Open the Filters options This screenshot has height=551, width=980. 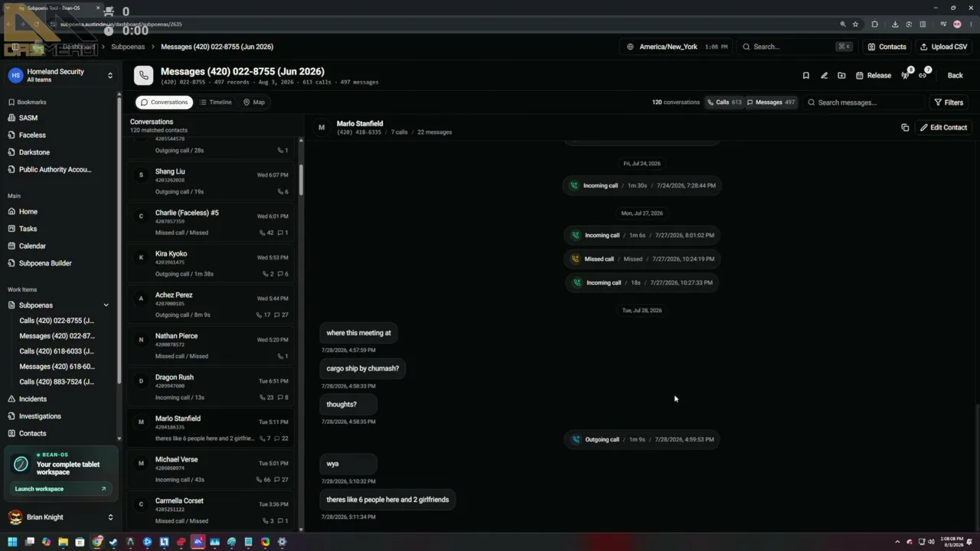(x=949, y=102)
